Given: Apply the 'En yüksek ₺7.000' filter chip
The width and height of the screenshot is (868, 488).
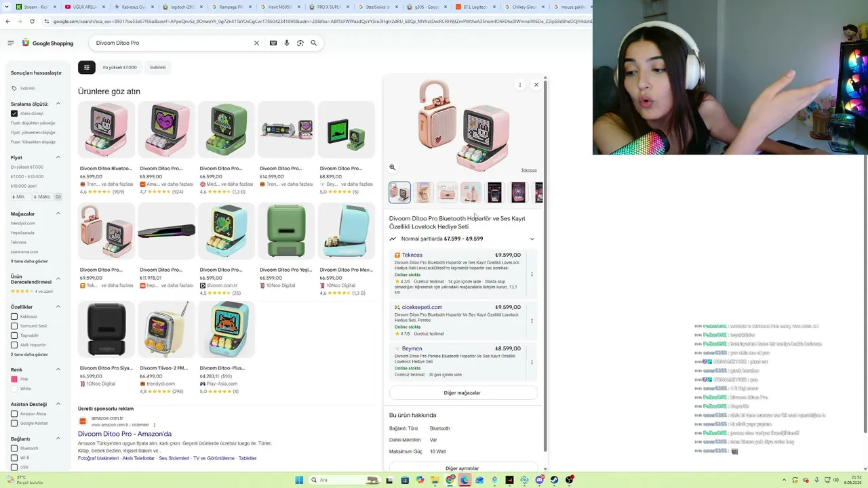Looking at the screenshot, I should (x=120, y=67).
